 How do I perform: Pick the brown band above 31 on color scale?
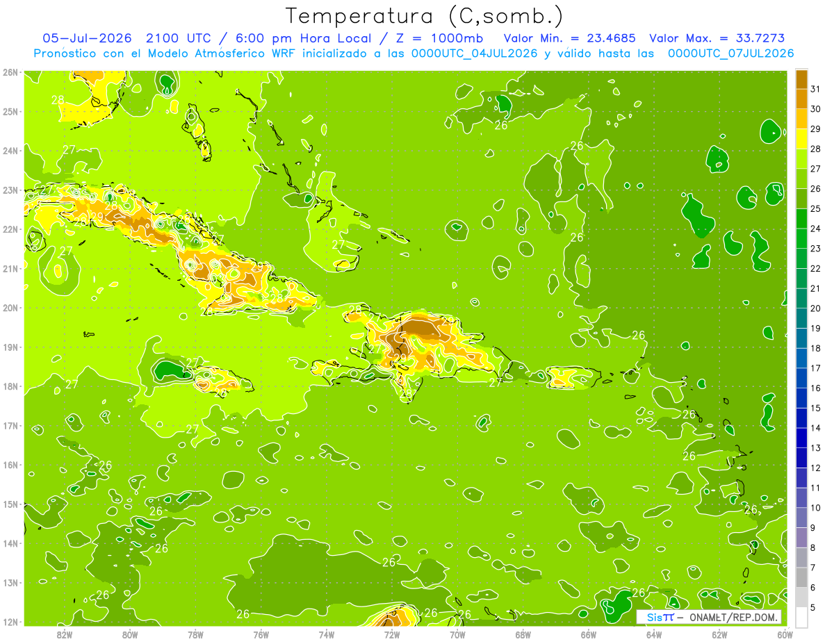[x=801, y=79]
